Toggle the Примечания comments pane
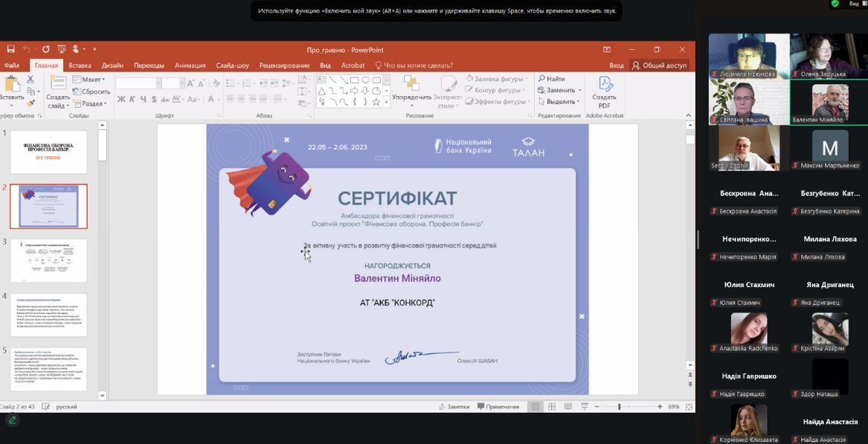 [x=498, y=407]
